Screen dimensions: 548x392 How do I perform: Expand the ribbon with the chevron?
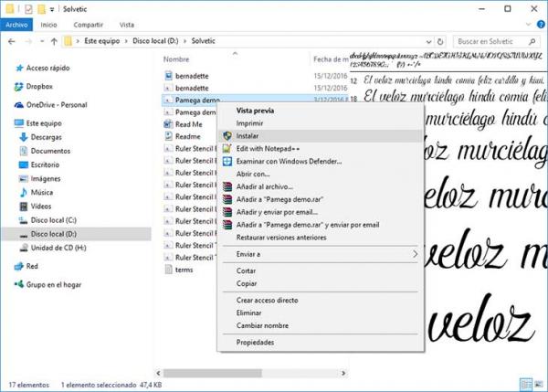point(529,24)
